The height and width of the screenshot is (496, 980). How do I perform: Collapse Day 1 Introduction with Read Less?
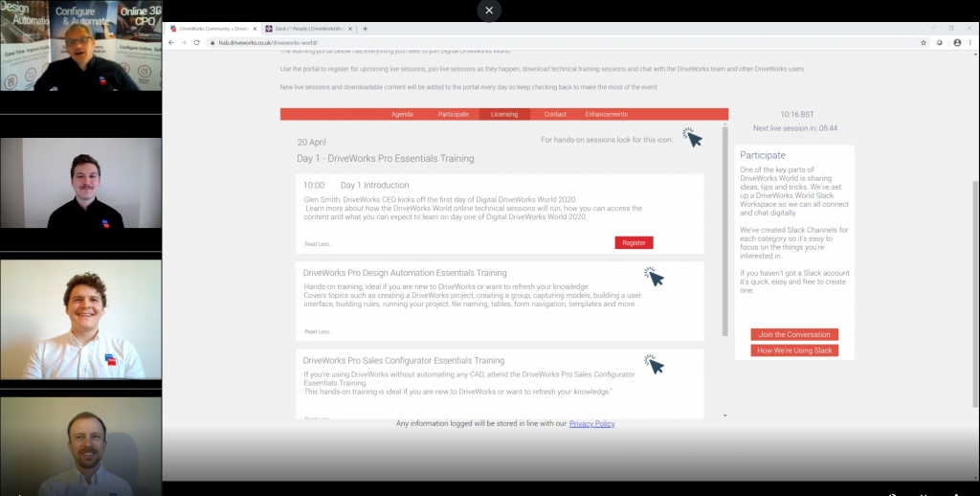[318, 244]
